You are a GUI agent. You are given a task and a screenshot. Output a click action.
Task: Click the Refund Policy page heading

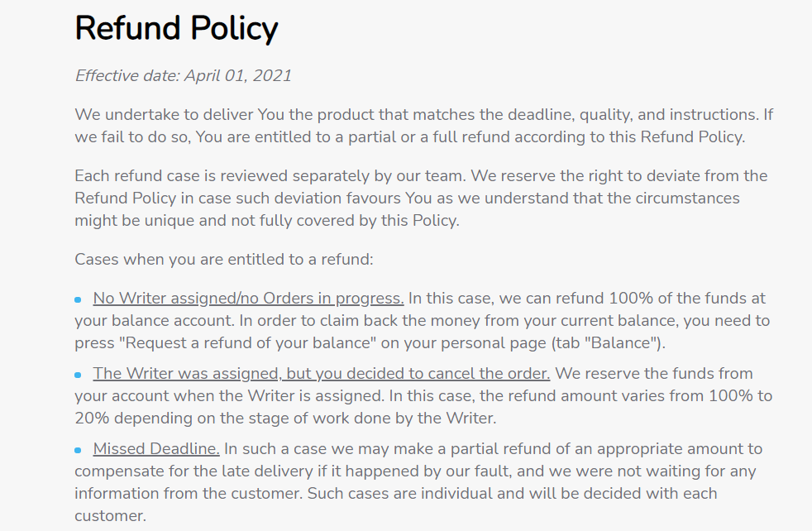click(x=177, y=28)
